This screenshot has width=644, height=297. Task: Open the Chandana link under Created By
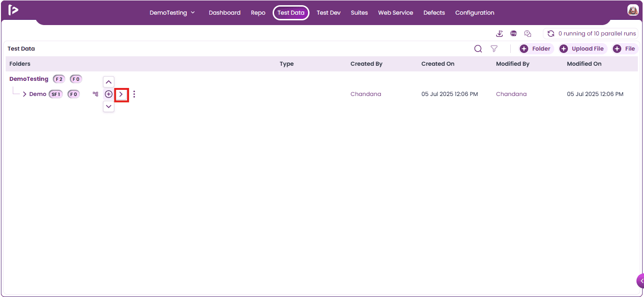coord(366,94)
